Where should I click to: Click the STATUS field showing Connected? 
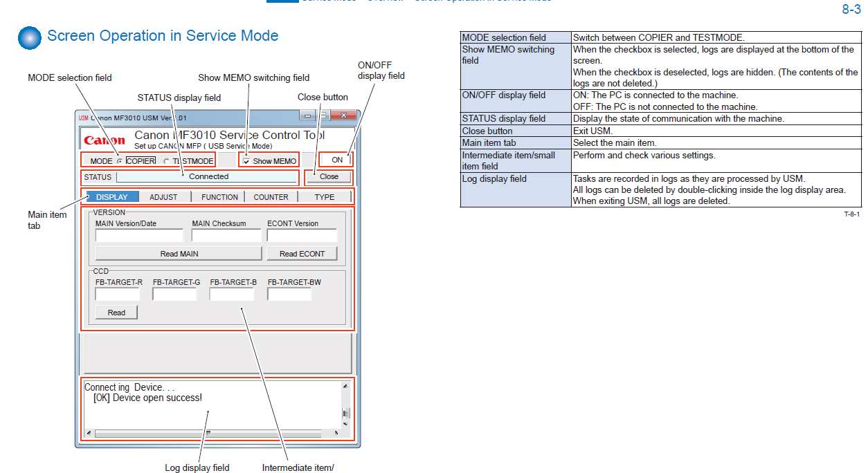pos(208,177)
